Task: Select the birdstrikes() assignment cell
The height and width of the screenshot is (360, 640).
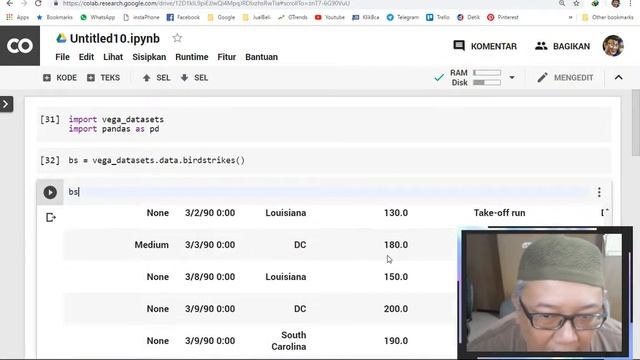Action: (324, 160)
